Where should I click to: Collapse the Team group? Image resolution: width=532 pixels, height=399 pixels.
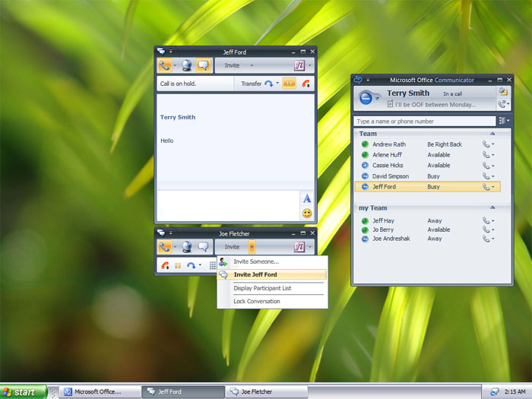pos(492,134)
